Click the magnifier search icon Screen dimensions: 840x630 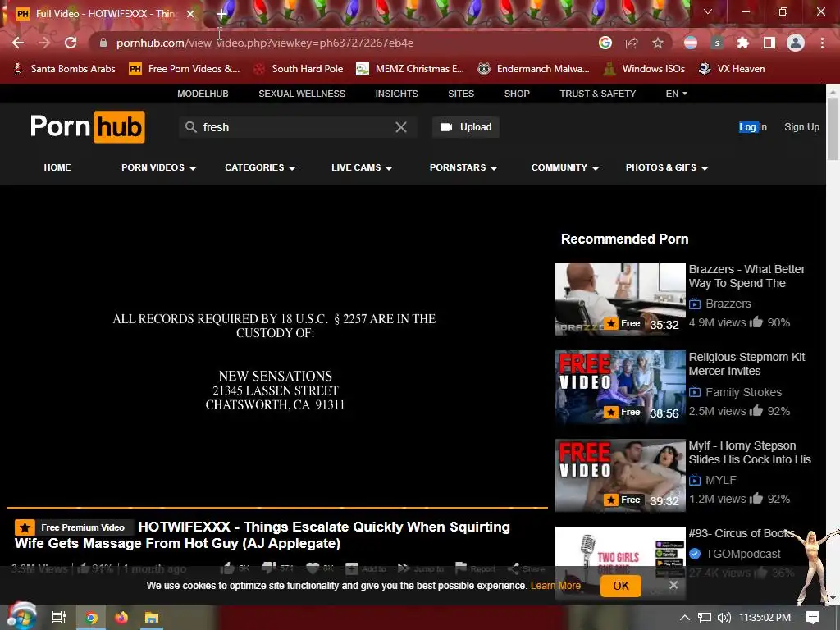190,127
